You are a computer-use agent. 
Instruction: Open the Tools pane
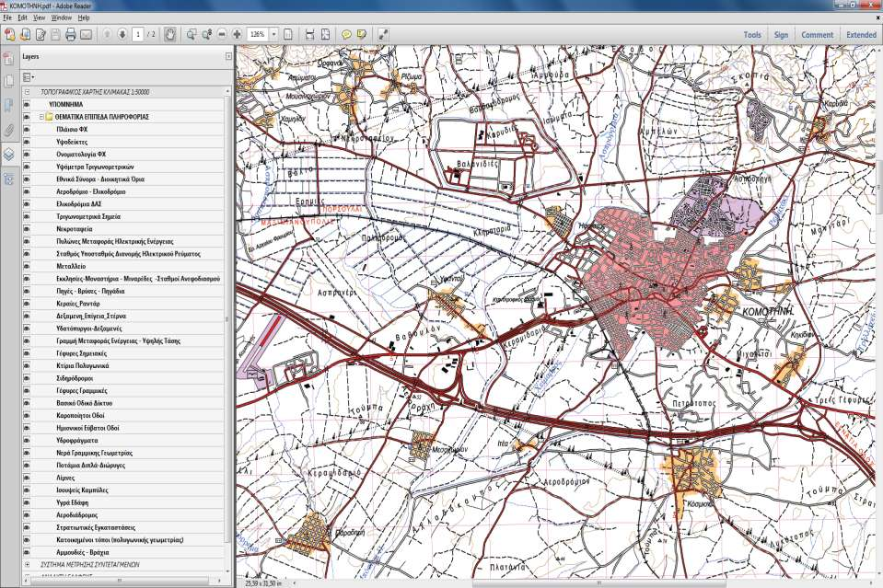click(752, 35)
